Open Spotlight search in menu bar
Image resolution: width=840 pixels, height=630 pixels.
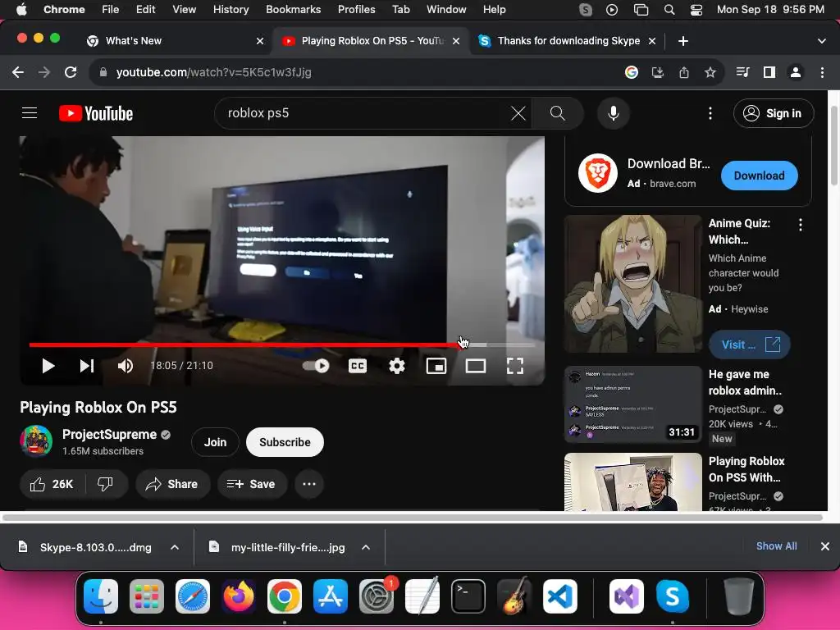point(669,9)
